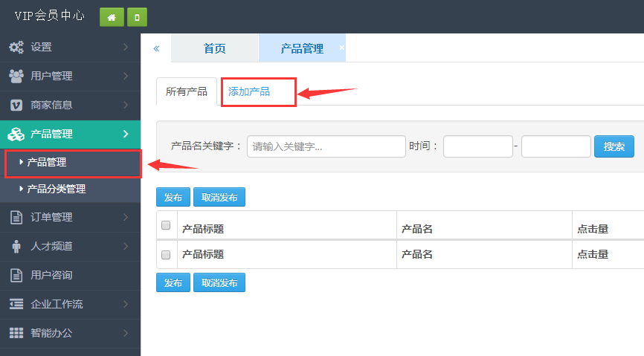The width and height of the screenshot is (644, 356).
Task: Click the person icon beside 人才频道
Action: coord(16,246)
